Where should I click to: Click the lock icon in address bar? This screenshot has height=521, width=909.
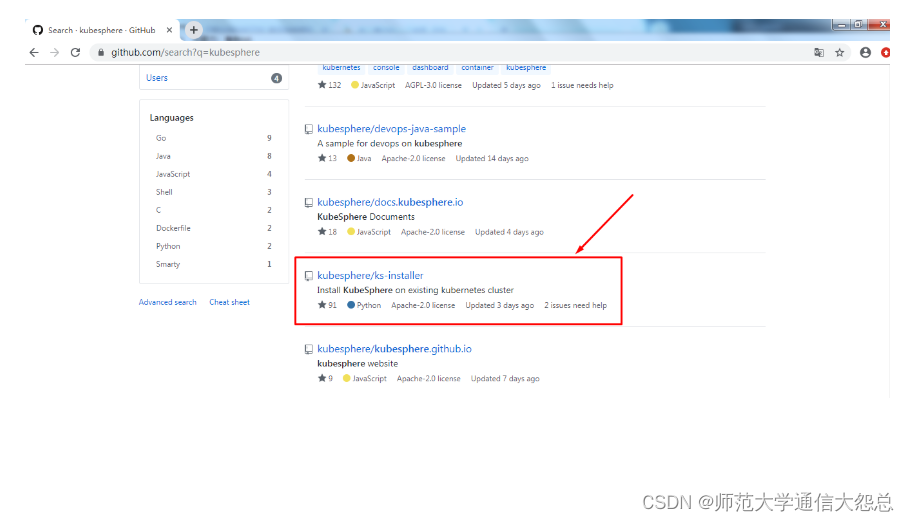pos(101,52)
